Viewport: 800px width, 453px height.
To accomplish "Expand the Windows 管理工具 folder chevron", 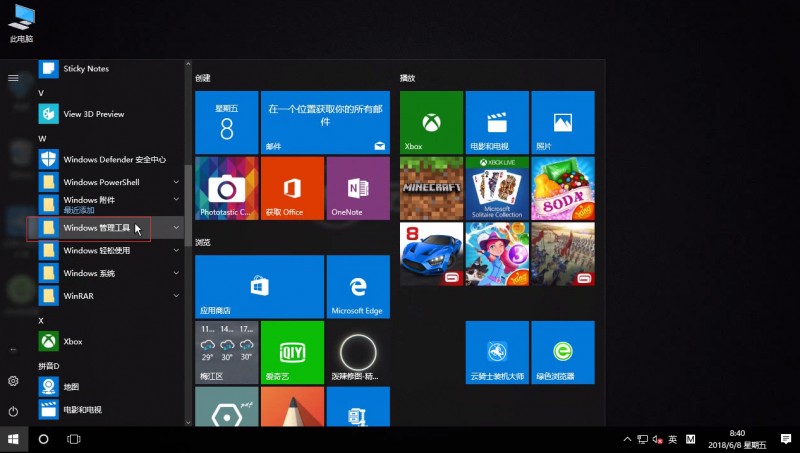I will [176, 228].
